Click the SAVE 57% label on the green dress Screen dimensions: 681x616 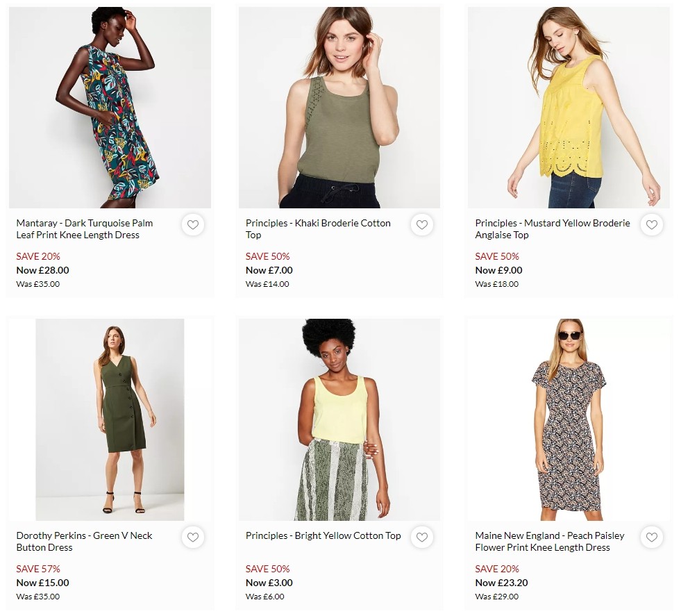coord(37,569)
